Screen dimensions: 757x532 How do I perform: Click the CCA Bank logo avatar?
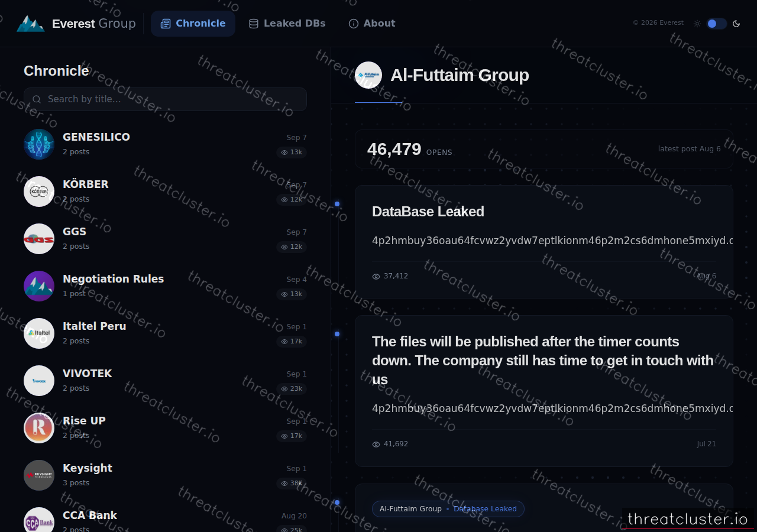point(39,520)
